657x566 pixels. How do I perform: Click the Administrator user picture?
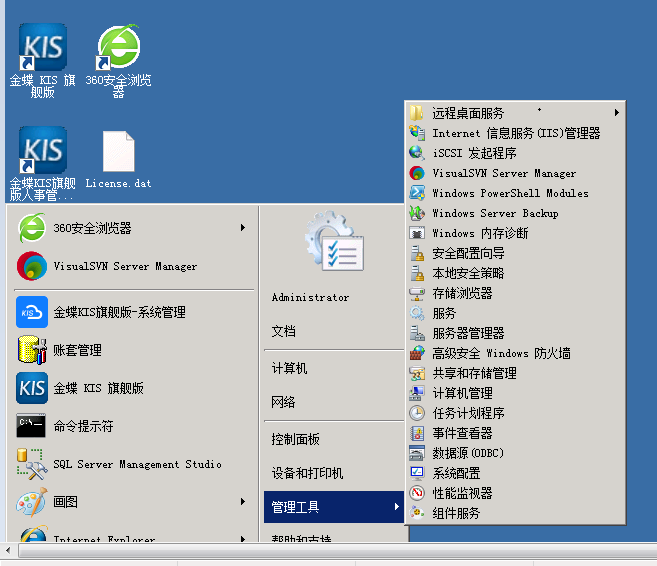click(335, 241)
